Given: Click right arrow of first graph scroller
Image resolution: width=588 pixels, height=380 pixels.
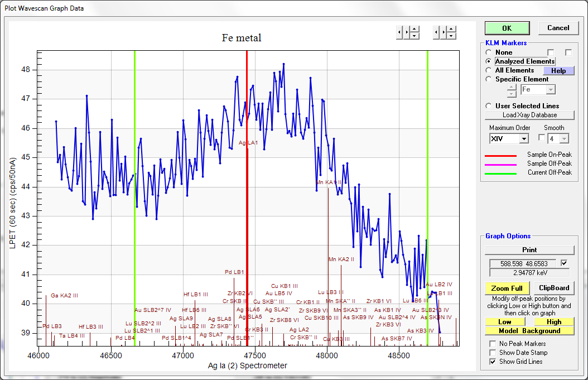Looking at the screenshot, I should point(407,33).
